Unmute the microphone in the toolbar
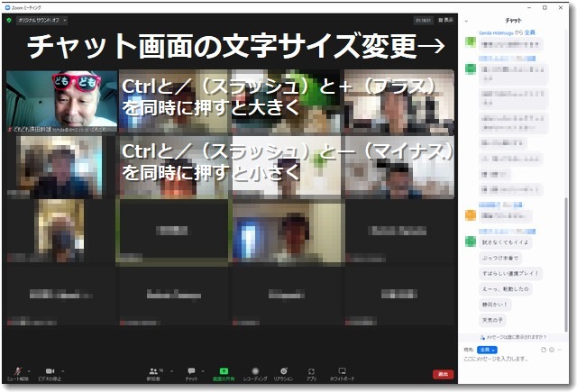This screenshot has height=392, width=577. point(17,374)
